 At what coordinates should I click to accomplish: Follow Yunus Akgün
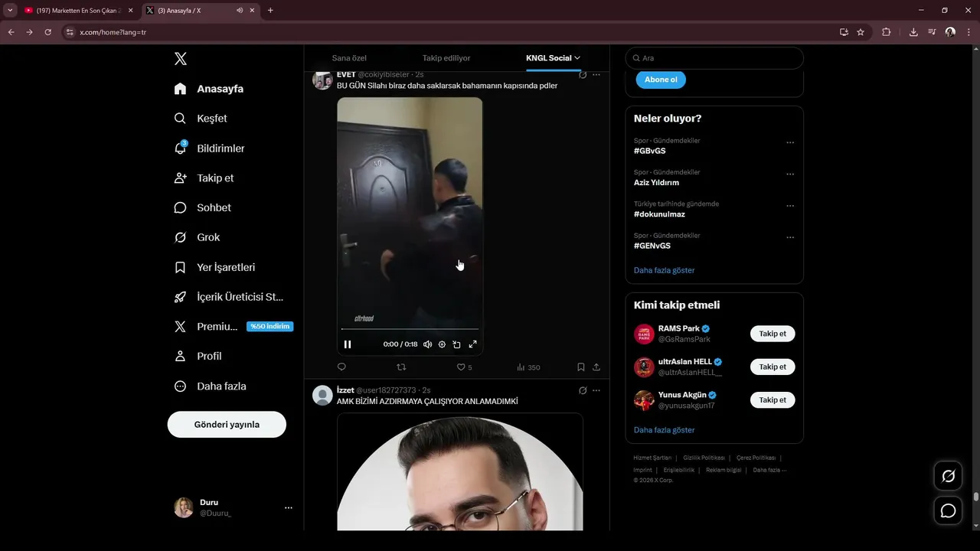pyautogui.click(x=773, y=399)
